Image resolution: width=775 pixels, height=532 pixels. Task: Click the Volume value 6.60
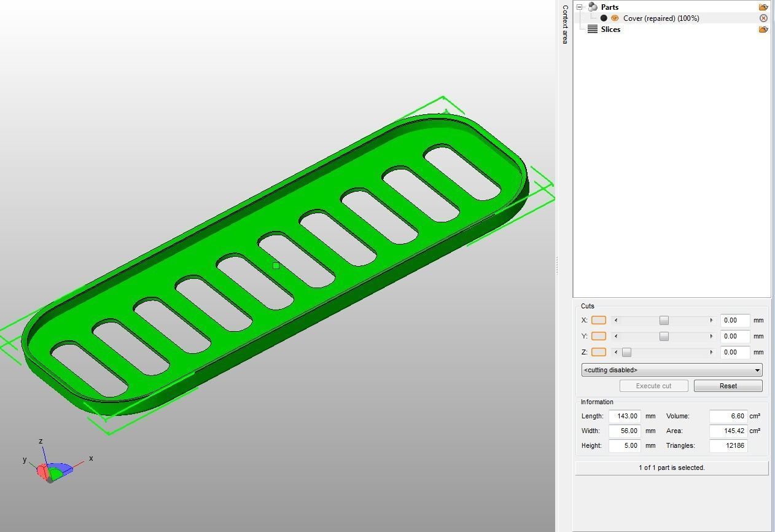point(728,416)
